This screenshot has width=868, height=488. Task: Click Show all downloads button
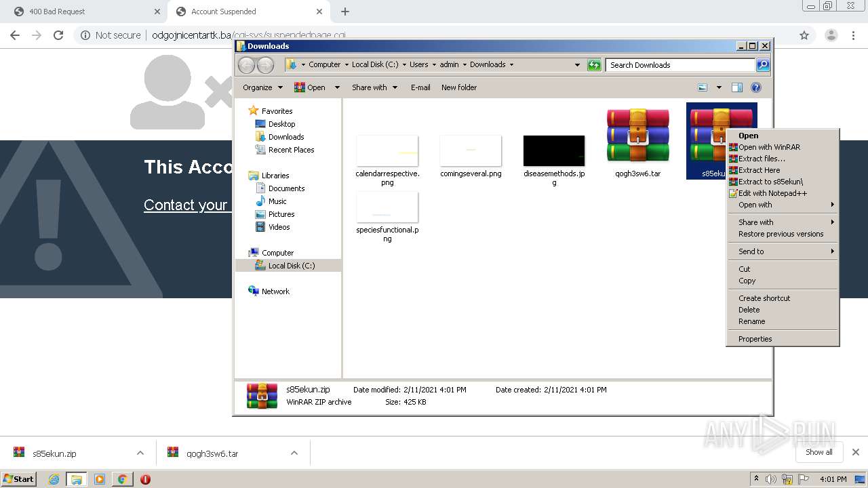click(819, 452)
